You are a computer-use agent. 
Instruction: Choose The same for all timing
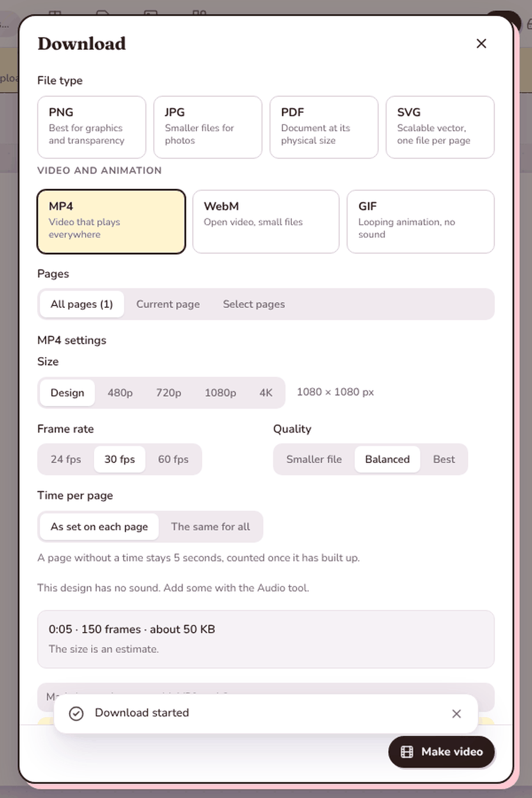(210, 527)
